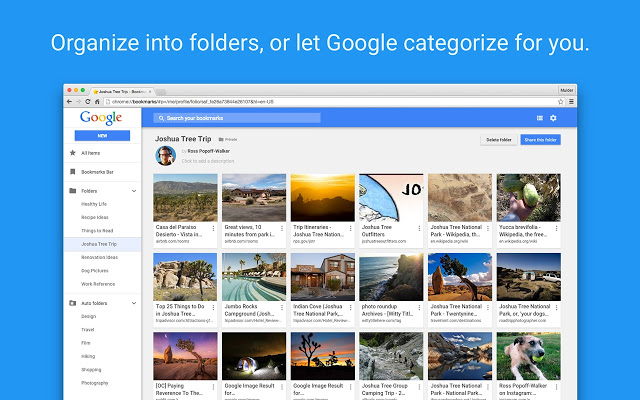Open options for Casa del Paraiso card
Screen dimensions: 640x400
point(213,229)
